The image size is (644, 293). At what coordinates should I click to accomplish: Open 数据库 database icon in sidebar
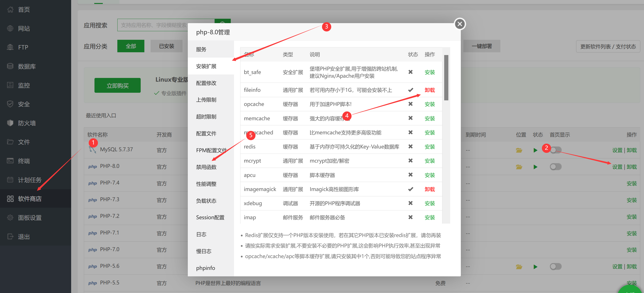[x=10, y=66]
